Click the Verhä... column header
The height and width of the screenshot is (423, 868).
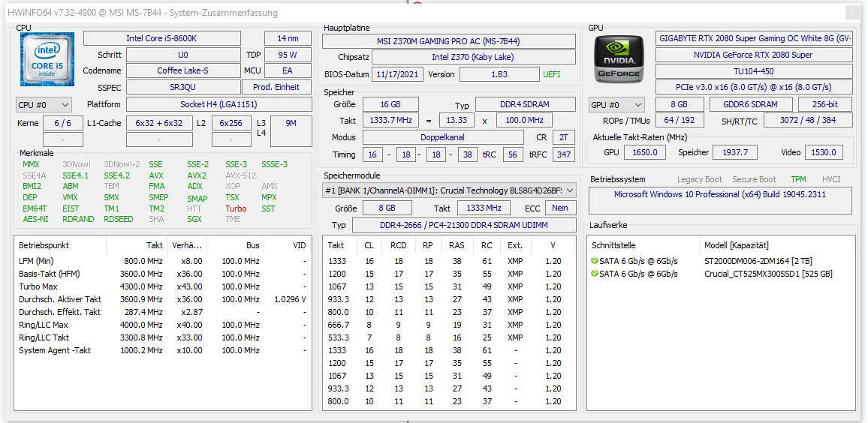point(186,245)
